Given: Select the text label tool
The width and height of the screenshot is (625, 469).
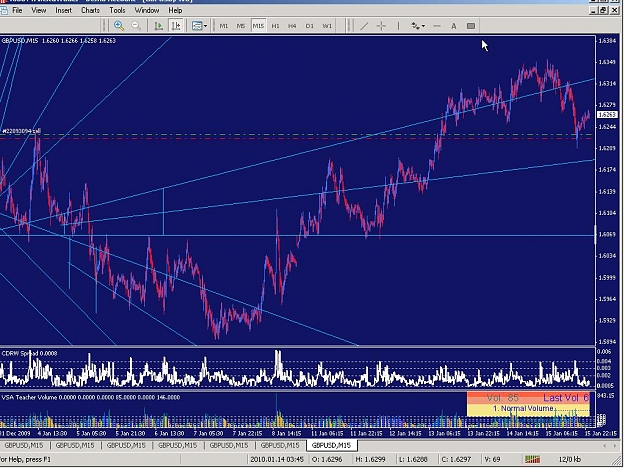Looking at the screenshot, I should click(471, 26).
